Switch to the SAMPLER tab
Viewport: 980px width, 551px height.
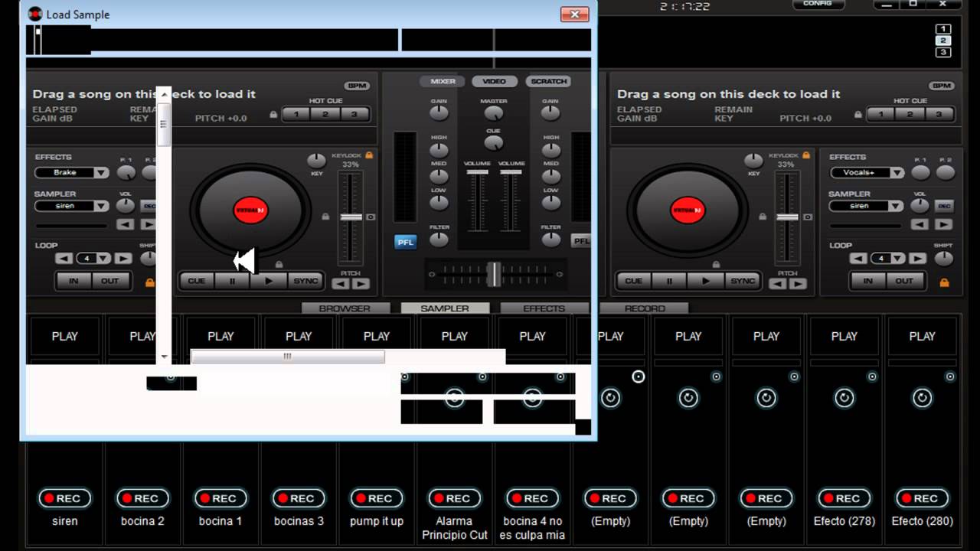point(445,308)
